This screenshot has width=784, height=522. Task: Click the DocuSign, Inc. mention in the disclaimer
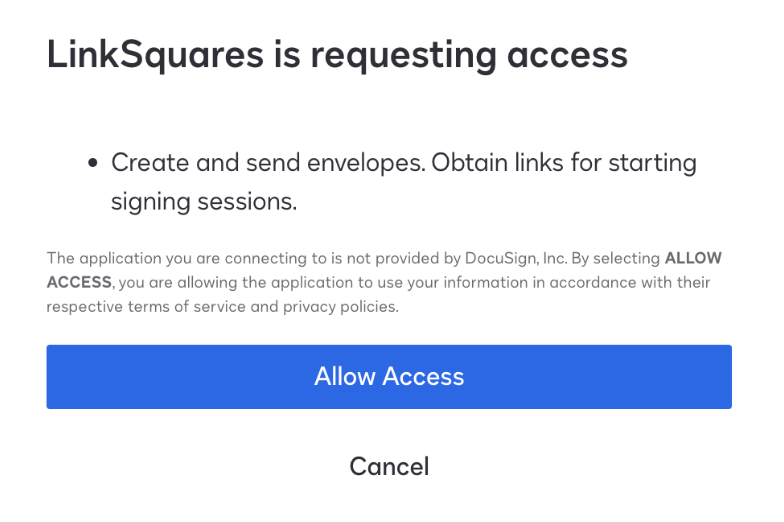click(516, 258)
